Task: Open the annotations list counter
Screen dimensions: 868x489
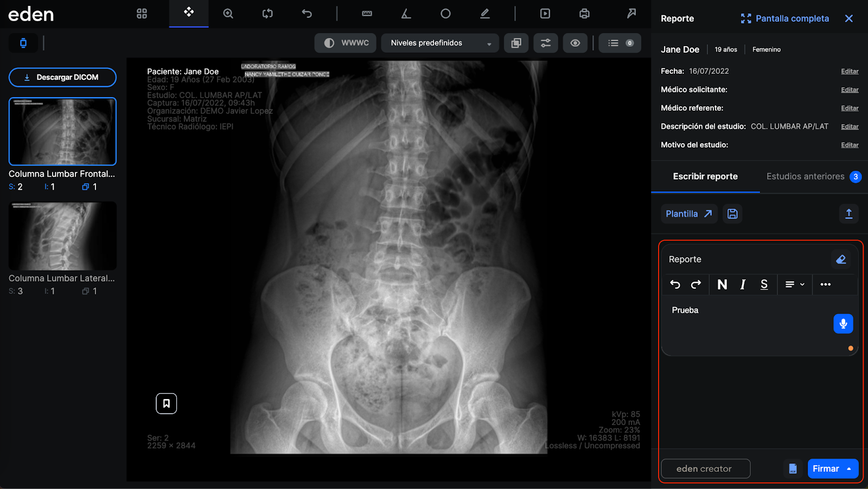Action: point(620,43)
